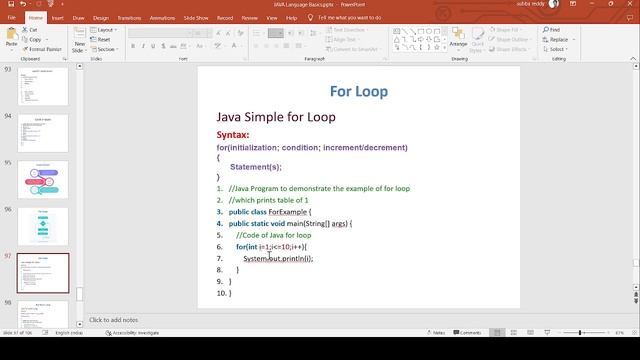Open the File menu
This screenshot has height=360, width=640.
tap(12, 18)
